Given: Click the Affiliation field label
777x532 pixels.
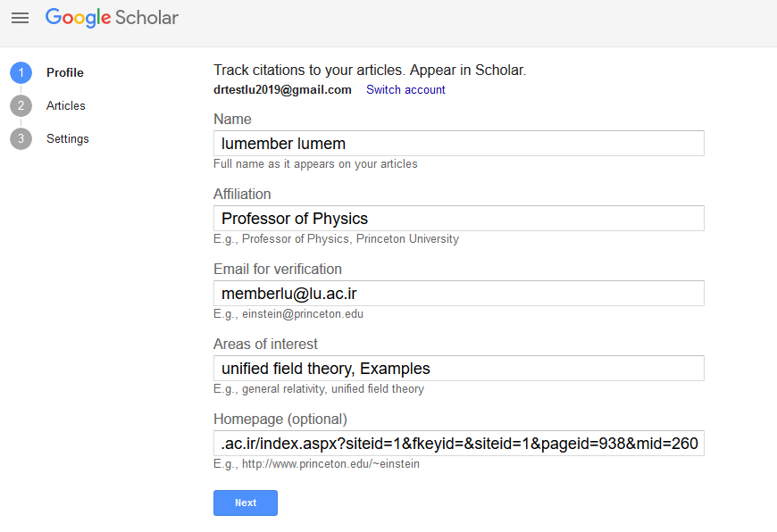Looking at the screenshot, I should point(242,195).
